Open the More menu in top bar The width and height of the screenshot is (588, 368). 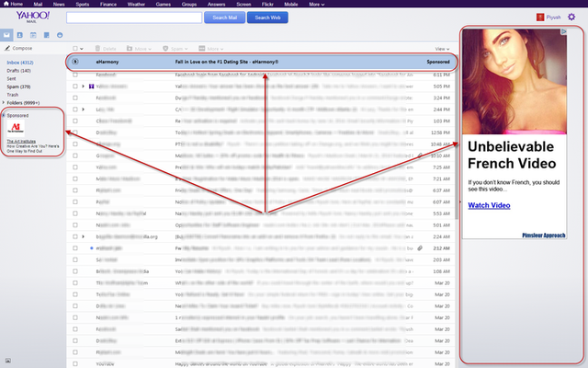316,4
